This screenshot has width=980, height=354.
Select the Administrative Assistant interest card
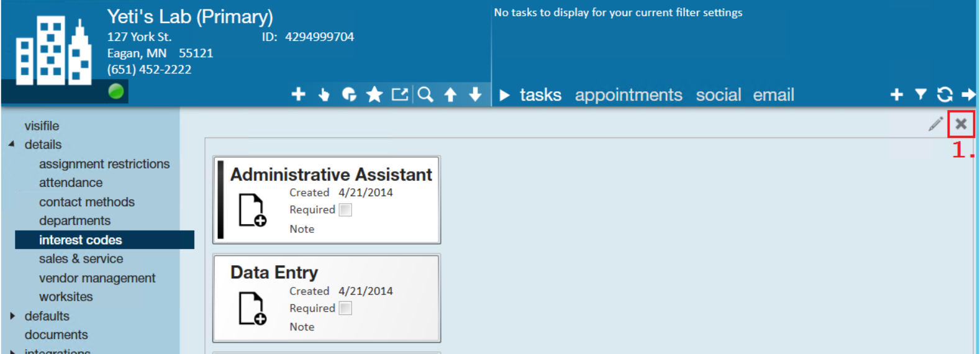[x=327, y=200]
